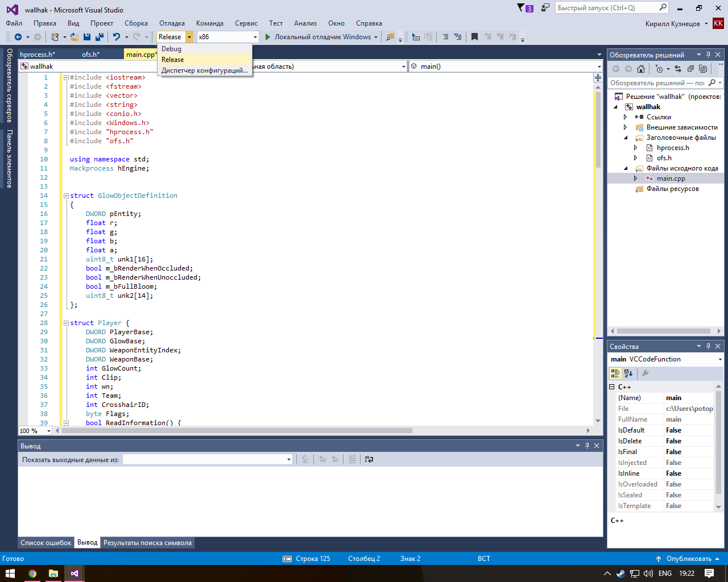Open Release configuration dropdown arrow
Screen dimensions: 728x582
tap(189, 37)
